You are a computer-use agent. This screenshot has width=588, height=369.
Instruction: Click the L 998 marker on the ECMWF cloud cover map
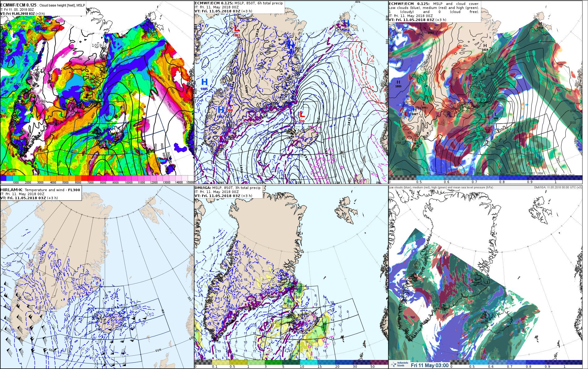tap(424, 105)
